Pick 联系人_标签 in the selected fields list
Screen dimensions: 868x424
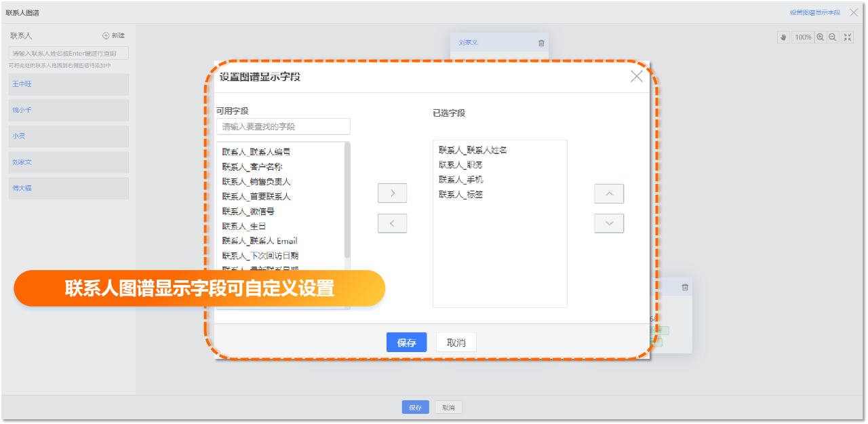pos(460,195)
